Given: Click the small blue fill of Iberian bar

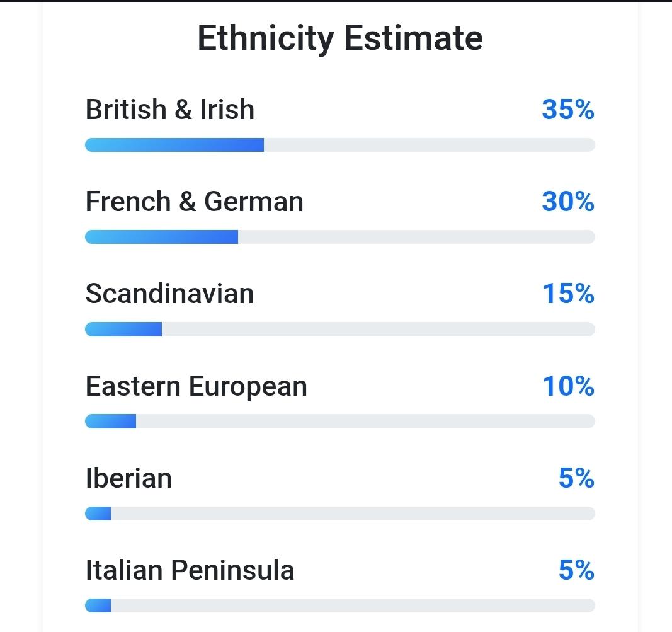Looking at the screenshot, I should (98, 514).
